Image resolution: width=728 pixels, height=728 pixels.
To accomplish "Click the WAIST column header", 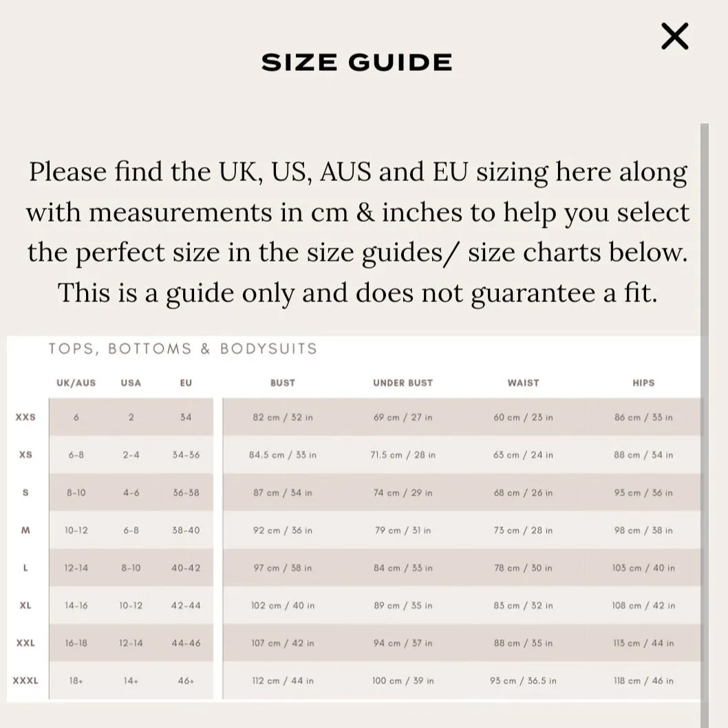I will click(x=523, y=383).
